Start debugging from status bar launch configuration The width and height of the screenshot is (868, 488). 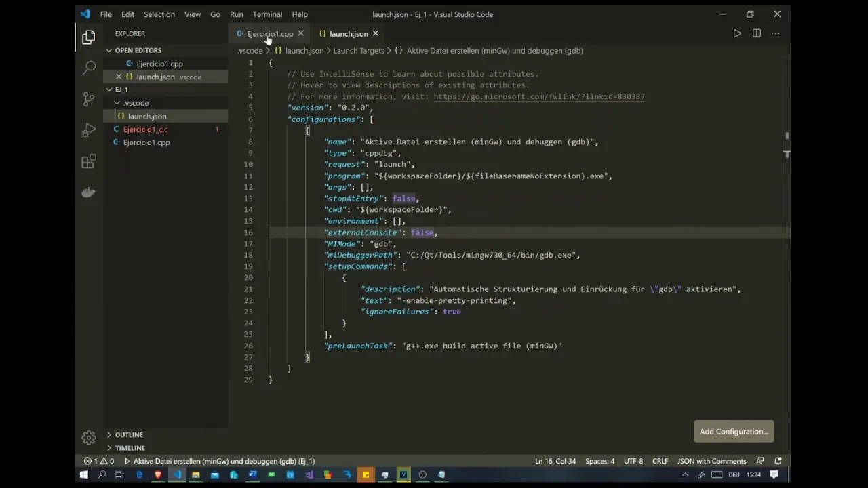coord(219,461)
